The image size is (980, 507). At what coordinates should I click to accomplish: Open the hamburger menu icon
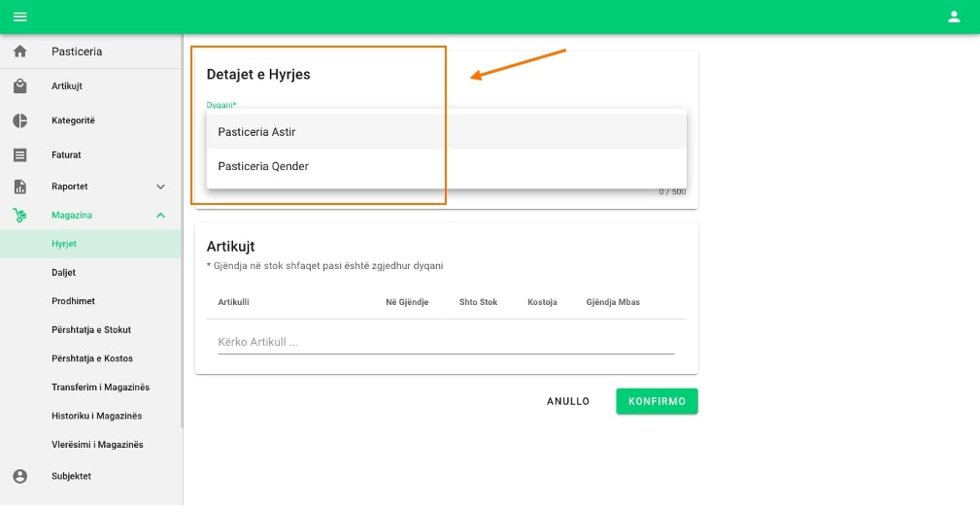[19, 17]
